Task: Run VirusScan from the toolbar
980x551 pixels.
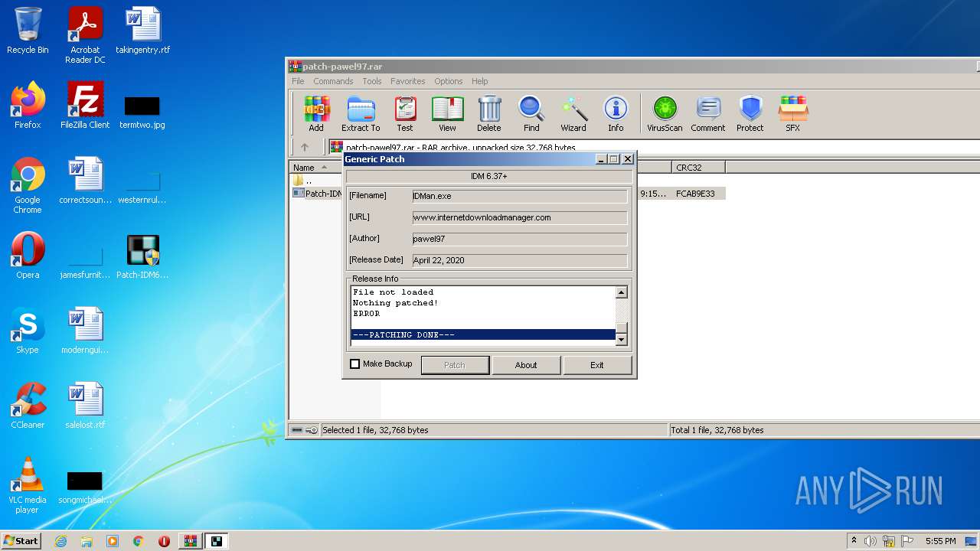Action: (665, 114)
